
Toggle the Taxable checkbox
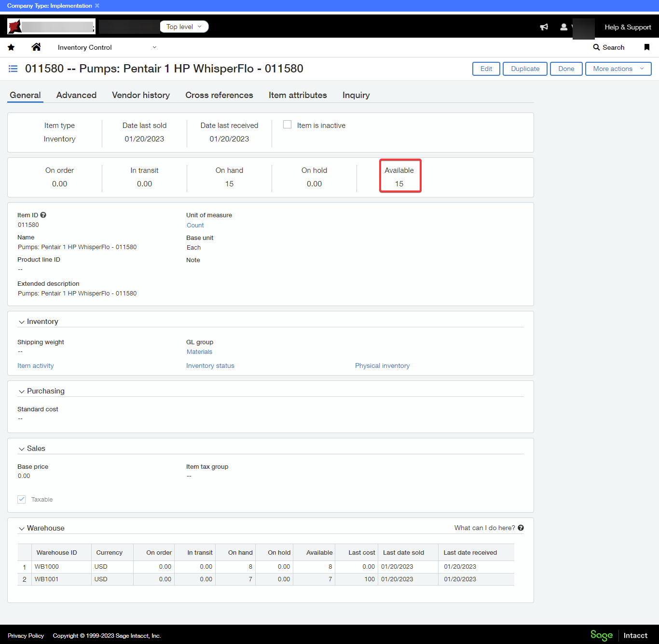22,499
